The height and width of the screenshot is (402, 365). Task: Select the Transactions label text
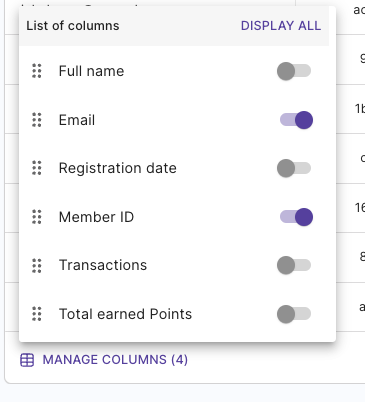click(103, 265)
